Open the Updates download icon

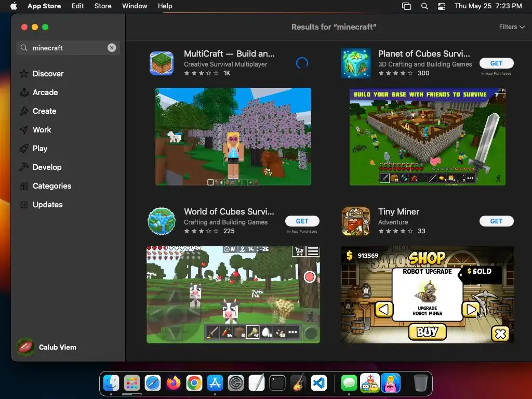(x=24, y=205)
